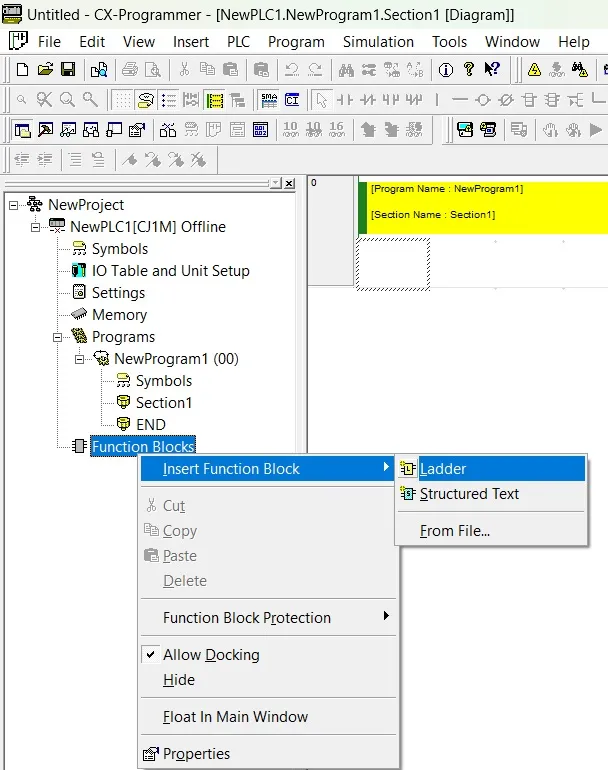Collapse the NewProgram1 (00) node
The width and height of the screenshot is (608, 770).
click(x=80, y=359)
